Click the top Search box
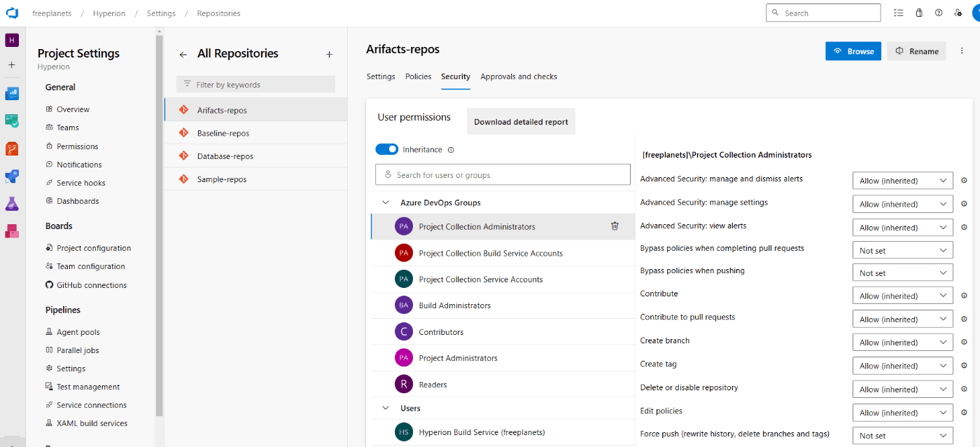This screenshot has height=447, width=980. point(823,13)
